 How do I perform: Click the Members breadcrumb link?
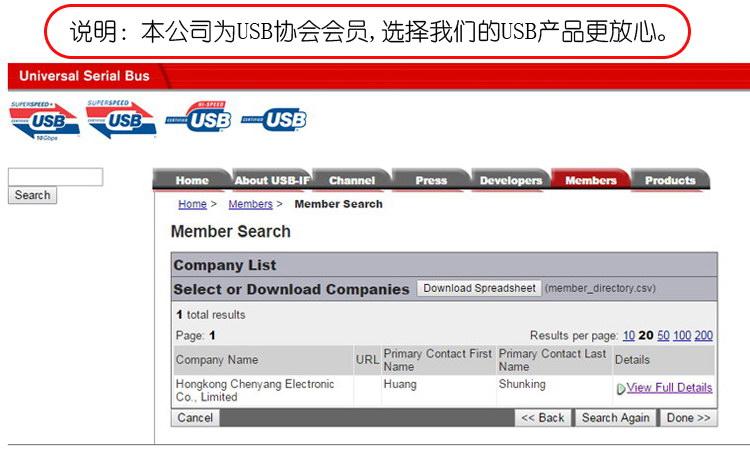coord(250,204)
